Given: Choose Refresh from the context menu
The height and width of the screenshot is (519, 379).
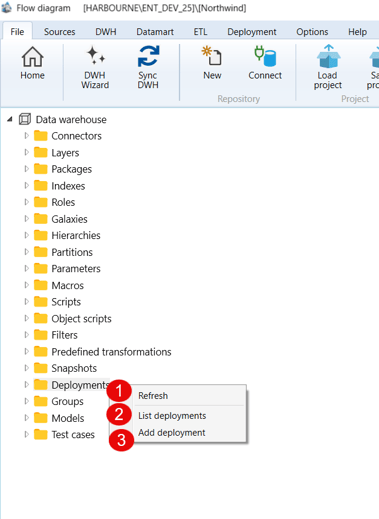Looking at the screenshot, I should click(189, 396).
